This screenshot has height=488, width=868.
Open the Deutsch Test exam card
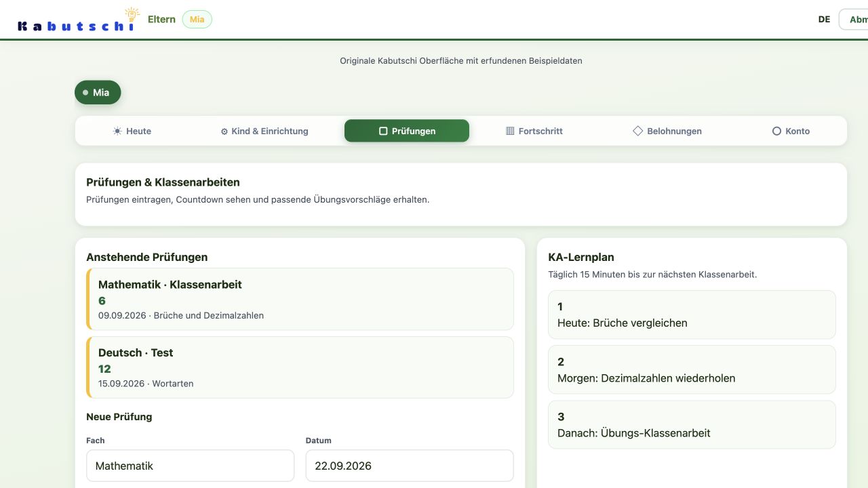click(300, 367)
